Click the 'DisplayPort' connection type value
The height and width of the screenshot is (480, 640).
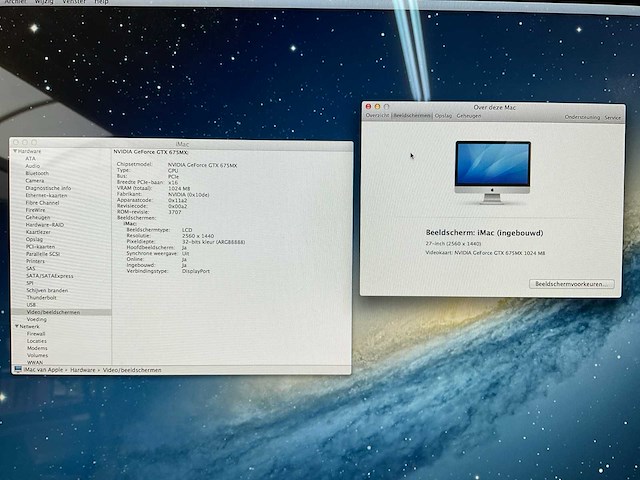(196, 271)
